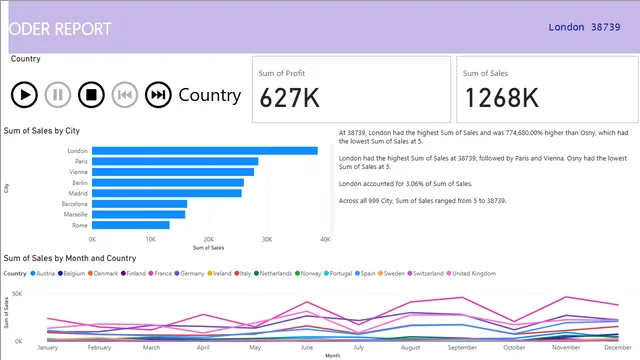Click the large Country play axis label
The width and height of the screenshot is (640, 360).
(210, 95)
